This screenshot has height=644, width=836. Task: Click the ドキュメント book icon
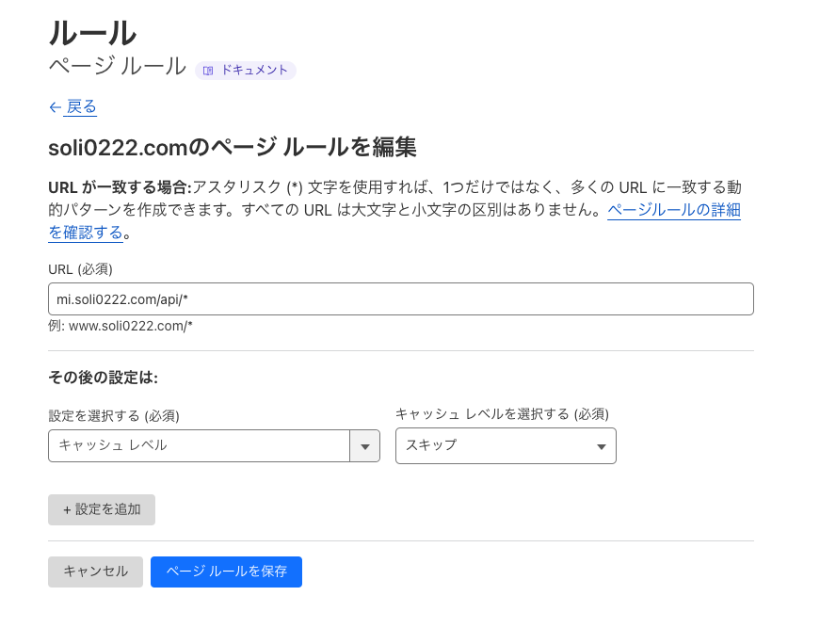[x=208, y=71]
